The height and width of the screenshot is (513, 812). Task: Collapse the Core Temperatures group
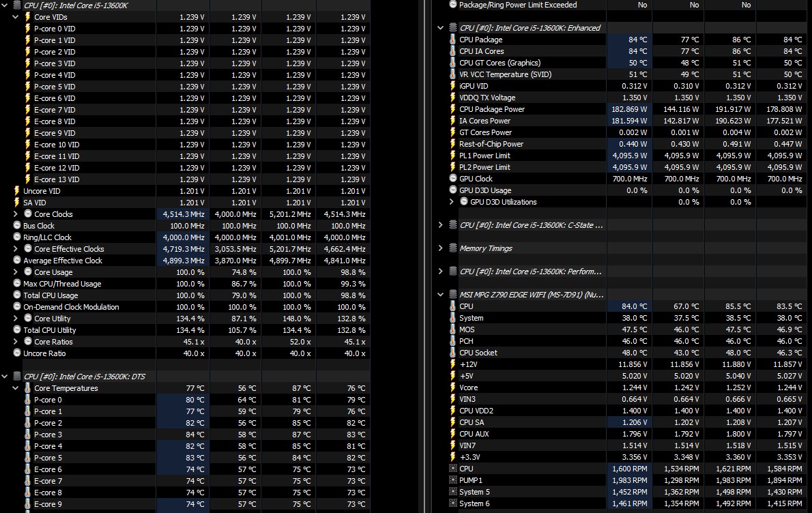click(x=16, y=387)
